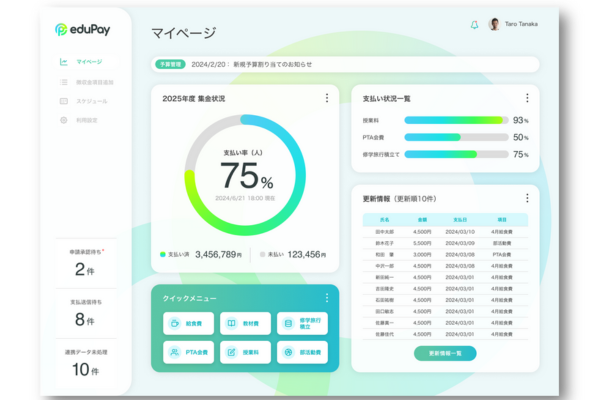Open 教材費 quick menu with book icon
This screenshot has height=400, width=600.
coord(246,323)
